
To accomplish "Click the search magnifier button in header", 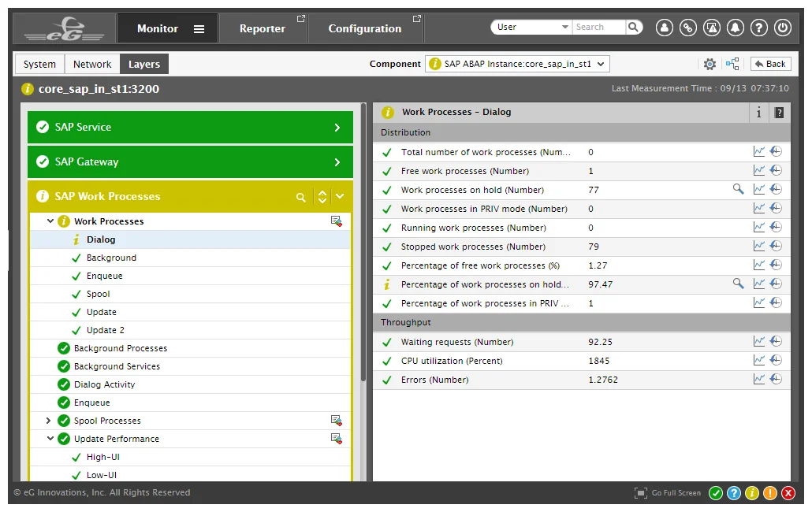I will [633, 27].
